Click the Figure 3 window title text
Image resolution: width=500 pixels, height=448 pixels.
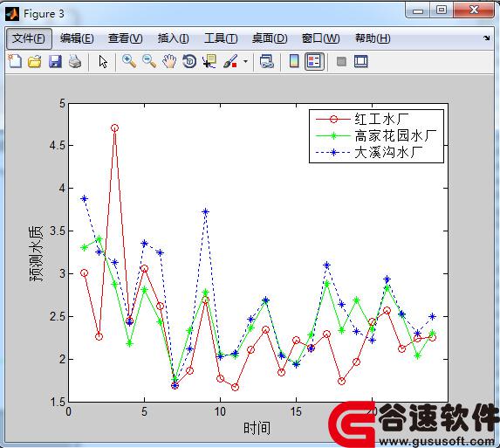click(44, 14)
